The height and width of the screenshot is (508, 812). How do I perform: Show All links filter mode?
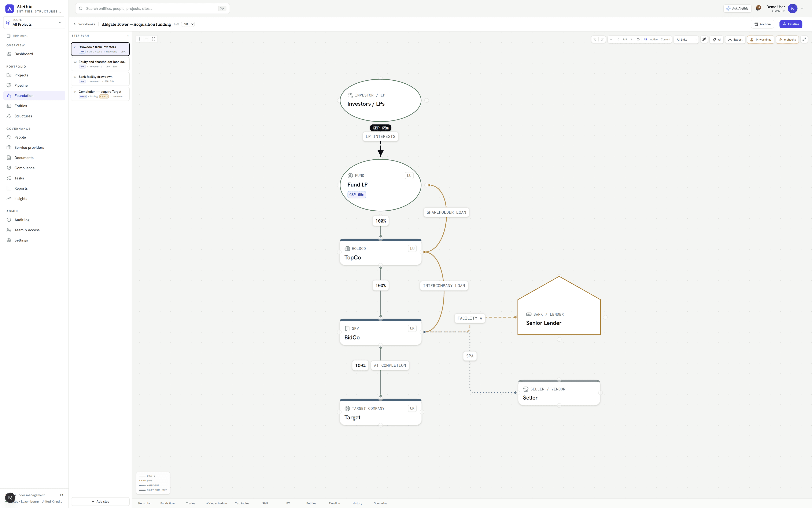[645, 39]
